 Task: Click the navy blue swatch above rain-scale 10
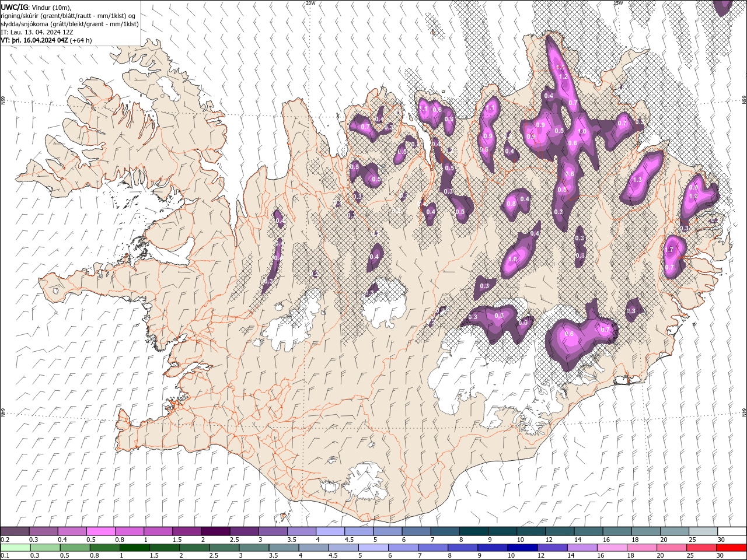[x=522, y=548]
